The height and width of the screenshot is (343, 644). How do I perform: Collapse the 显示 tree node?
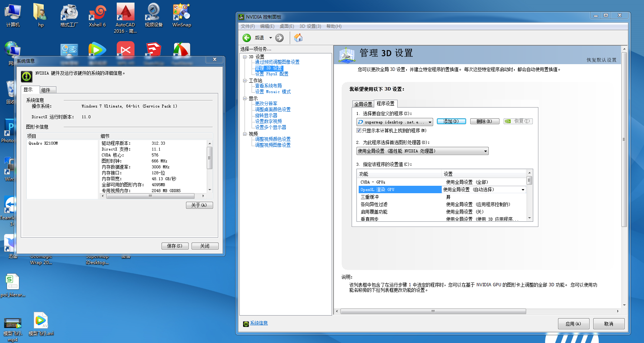pyautogui.click(x=245, y=98)
